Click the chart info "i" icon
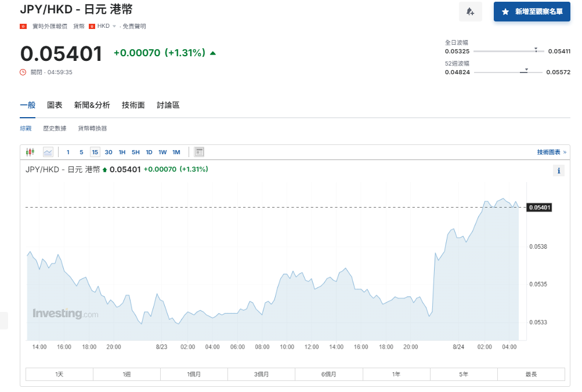582x392 pixels. (558, 170)
